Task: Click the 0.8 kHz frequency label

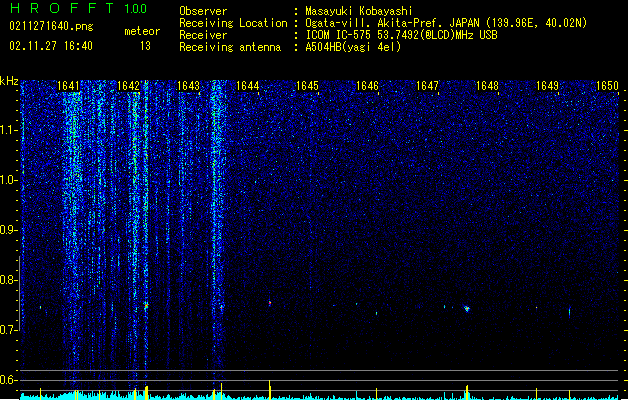Action: [x=8, y=280]
